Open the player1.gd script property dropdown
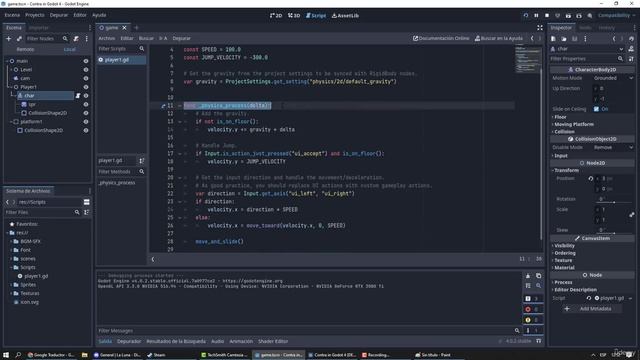Screen dimensions: 640x360 tap(631, 298)
